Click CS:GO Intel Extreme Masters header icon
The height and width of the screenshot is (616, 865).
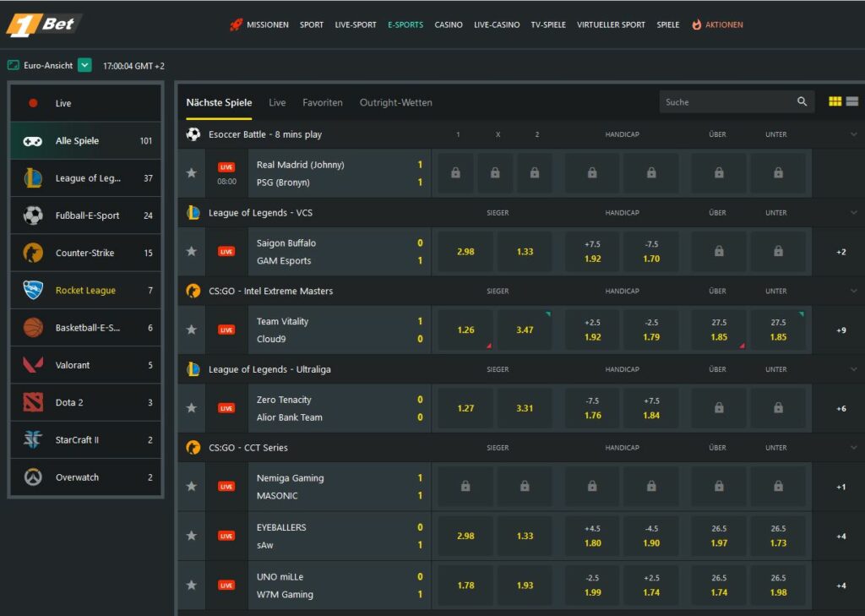[x=193, y=291]
